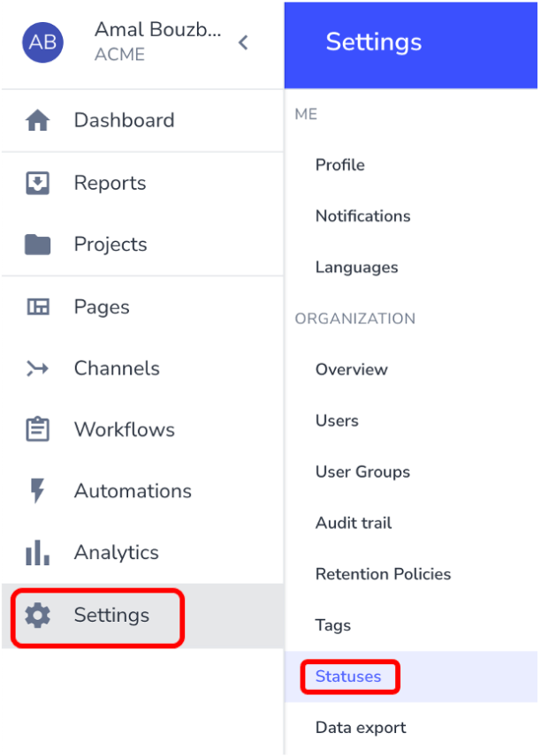Open Retention Policies settings
The image size is (541, 756).
pyautogui.click(x=383, y=574)
